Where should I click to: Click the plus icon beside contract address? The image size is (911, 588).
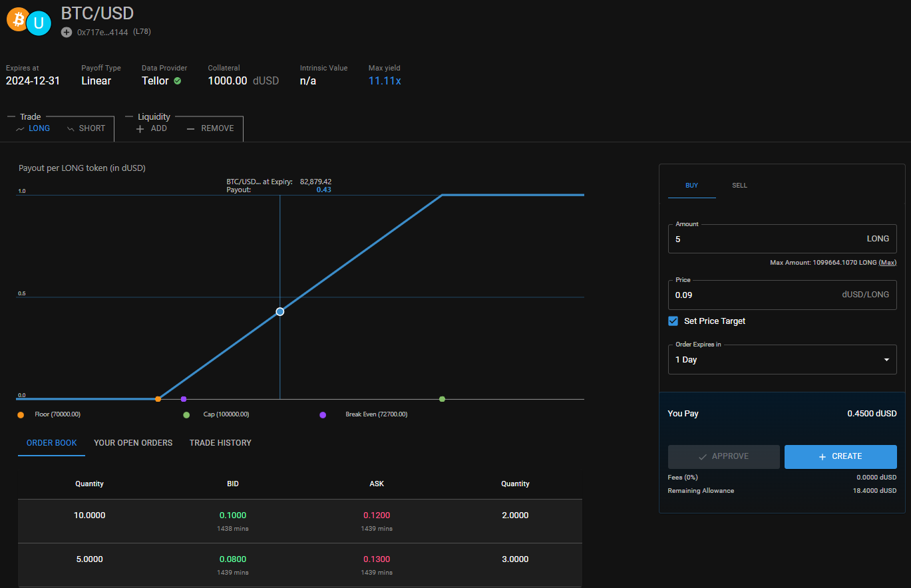coord(67,32)
